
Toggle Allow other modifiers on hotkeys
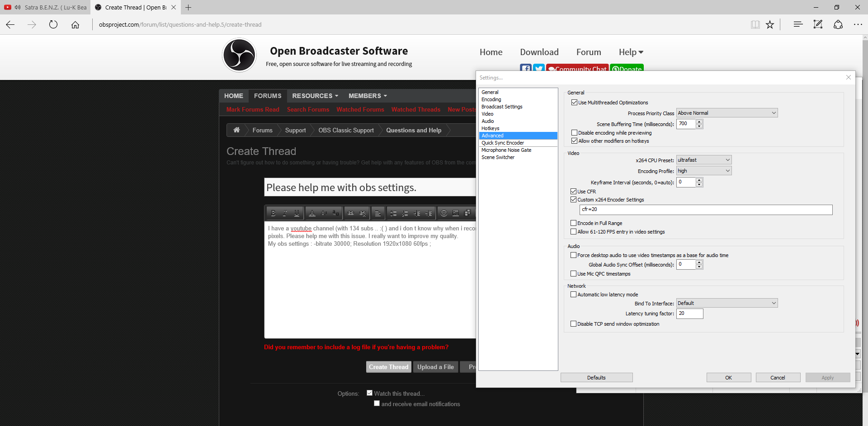pyautogui.click(x=574, y=141)
